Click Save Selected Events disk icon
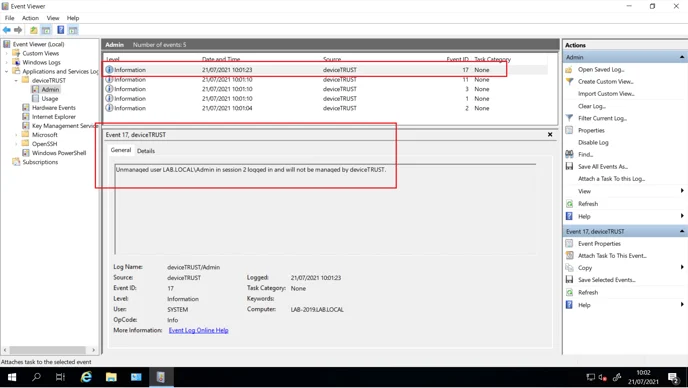 click(x=569, y=280)
